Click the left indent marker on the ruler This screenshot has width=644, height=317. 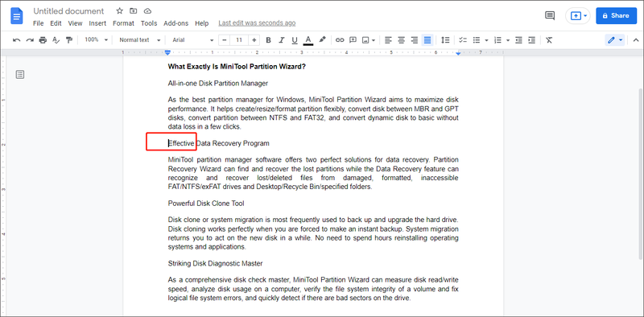coord(167,53)
